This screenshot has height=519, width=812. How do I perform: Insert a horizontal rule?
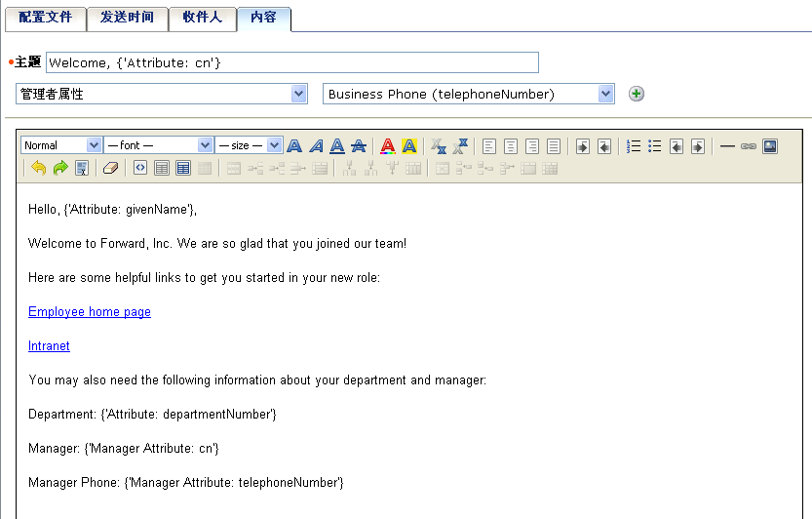727,146
